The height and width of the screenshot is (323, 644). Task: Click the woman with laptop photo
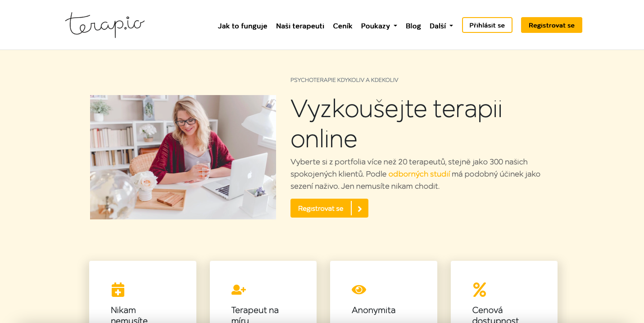pyautogui.click(x=183, y=157)
